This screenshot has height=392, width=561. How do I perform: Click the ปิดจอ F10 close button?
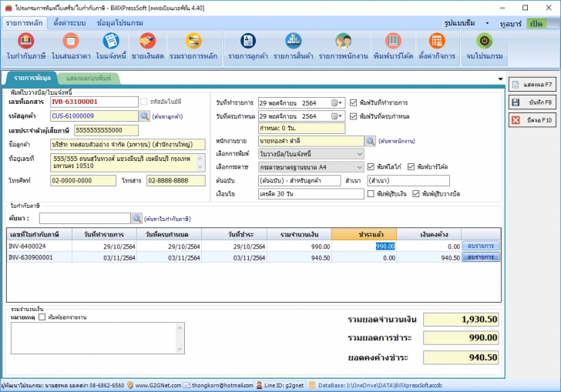coord(532,120)
